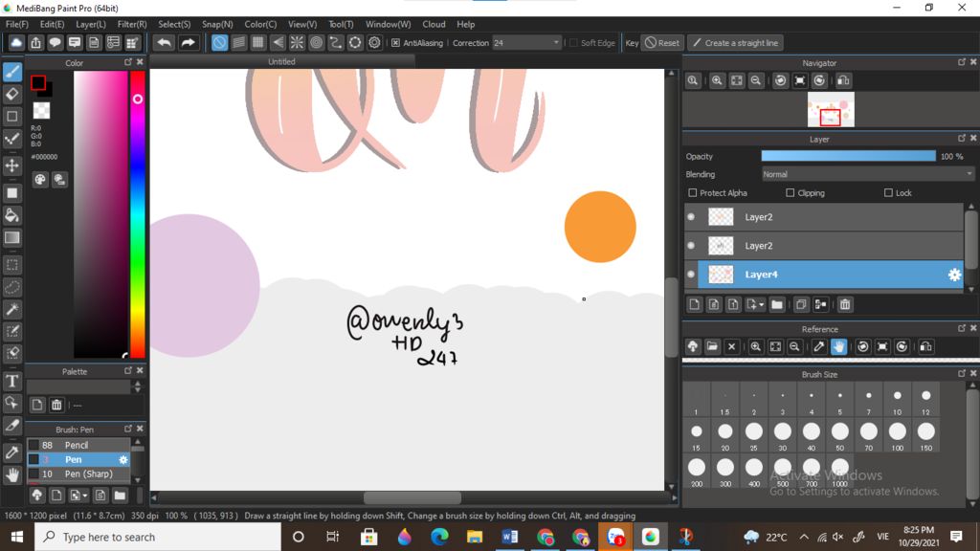
Task: Check the Protect Alpha option
Action: pos(693,193)
